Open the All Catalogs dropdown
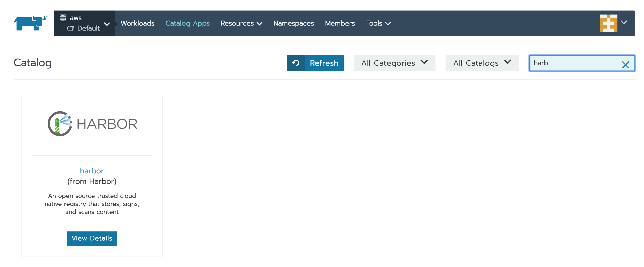This screenshot has height=267, width=644. point(482,63)
